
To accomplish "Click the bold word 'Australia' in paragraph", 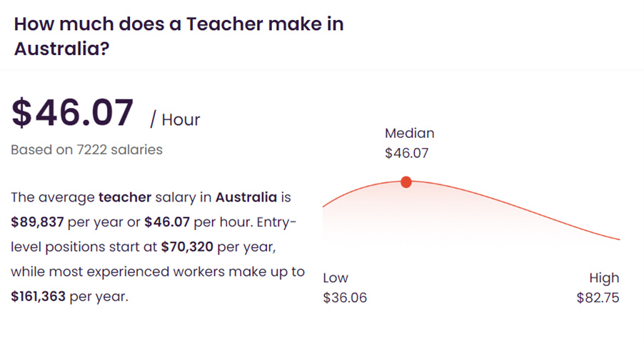I will [246, 197].
